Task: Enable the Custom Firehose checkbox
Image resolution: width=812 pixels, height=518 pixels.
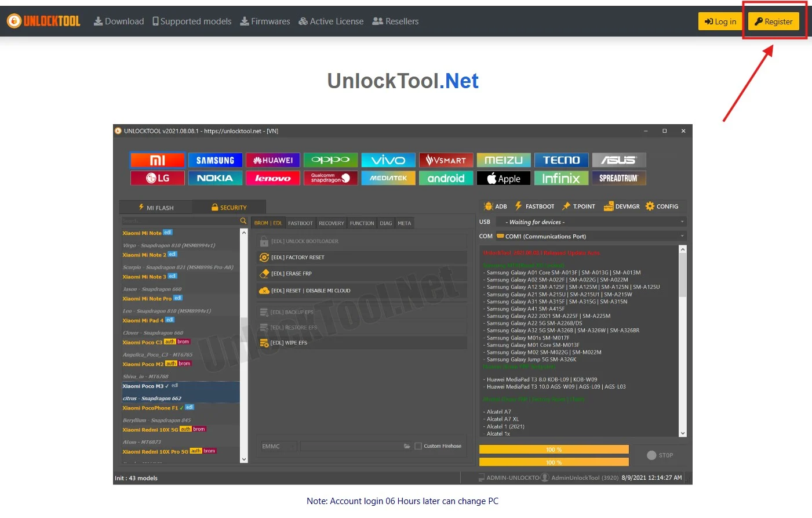Action: click(x=418, y=446)
